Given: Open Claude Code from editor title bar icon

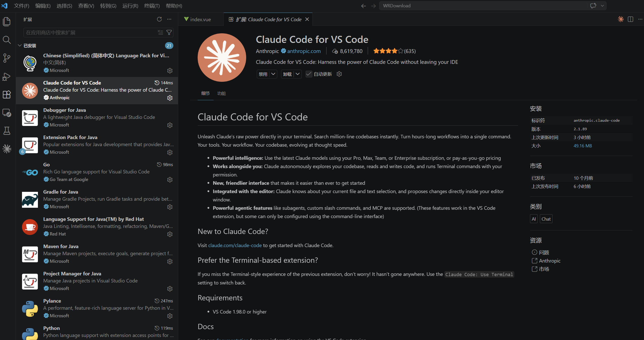Looking at the screenshot, I should click(621, 19).
